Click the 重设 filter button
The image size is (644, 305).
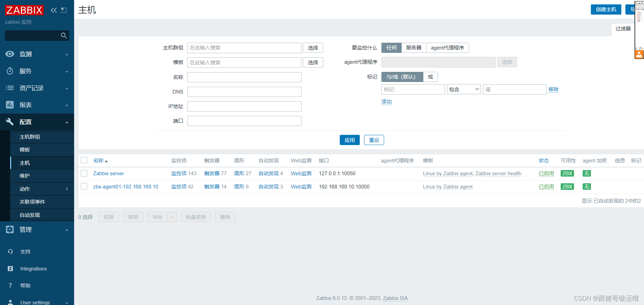point(374,140)
